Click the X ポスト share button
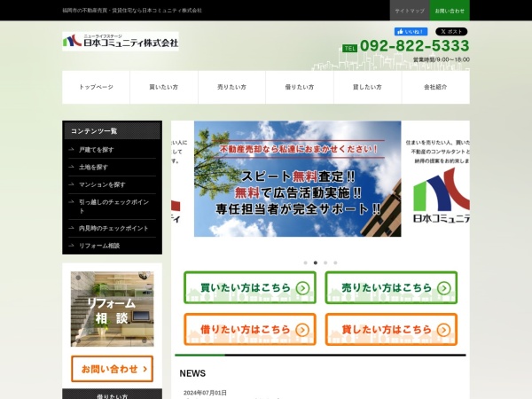The width and height of the screenshot is (532, 399). tap(451, 32)
